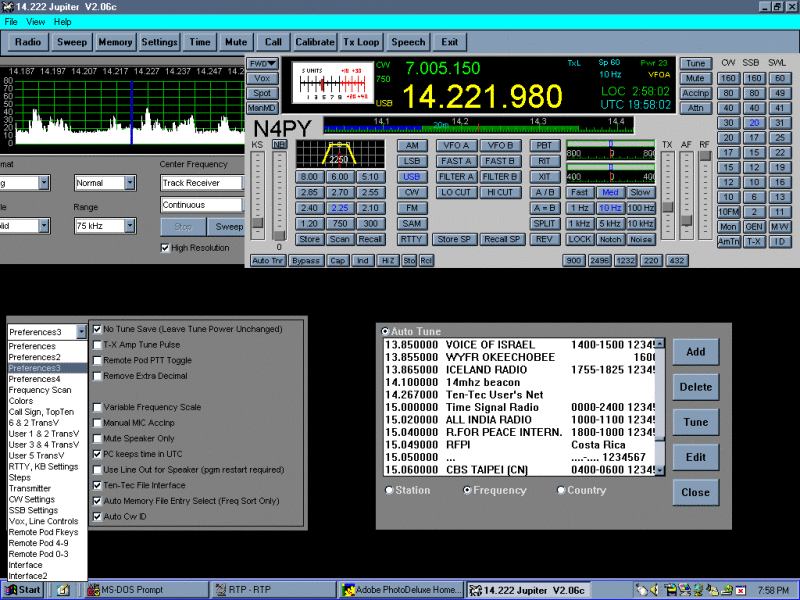Click the Sweep toolbar button
800x600 pixels.
click(72, 42)
